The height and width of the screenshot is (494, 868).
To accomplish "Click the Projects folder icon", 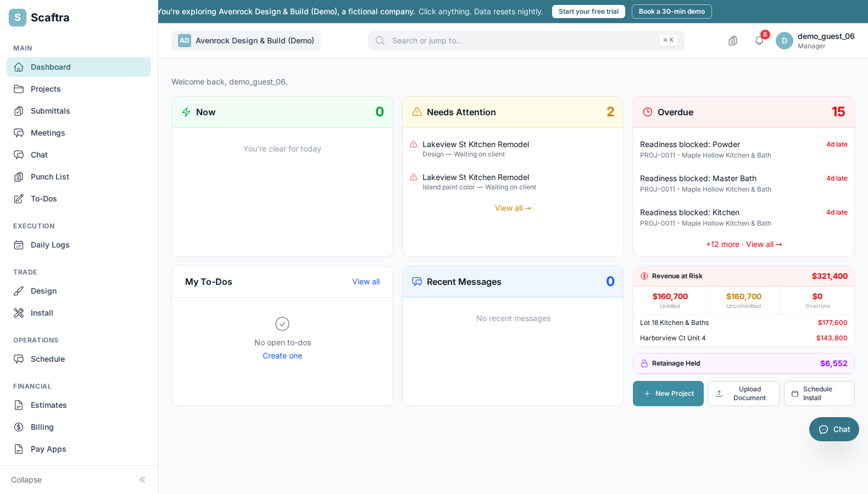I will [19, 89].
